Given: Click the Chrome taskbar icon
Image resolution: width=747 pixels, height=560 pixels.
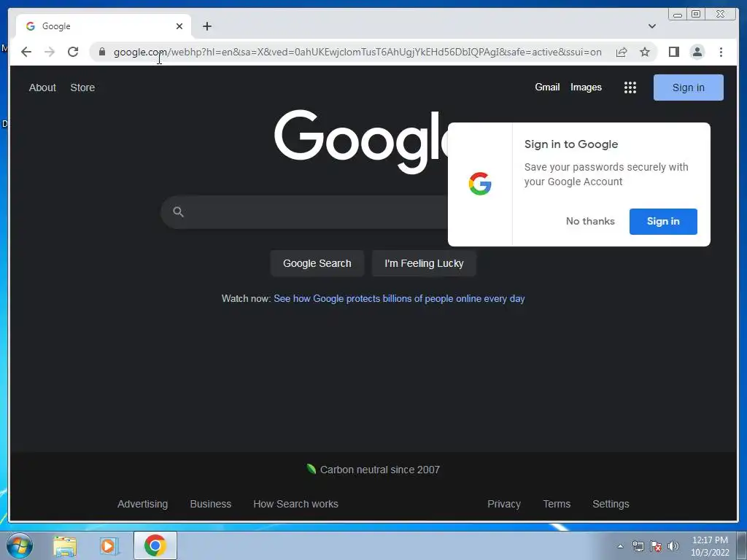Looking at the screenshot, I should click(155, 545).
